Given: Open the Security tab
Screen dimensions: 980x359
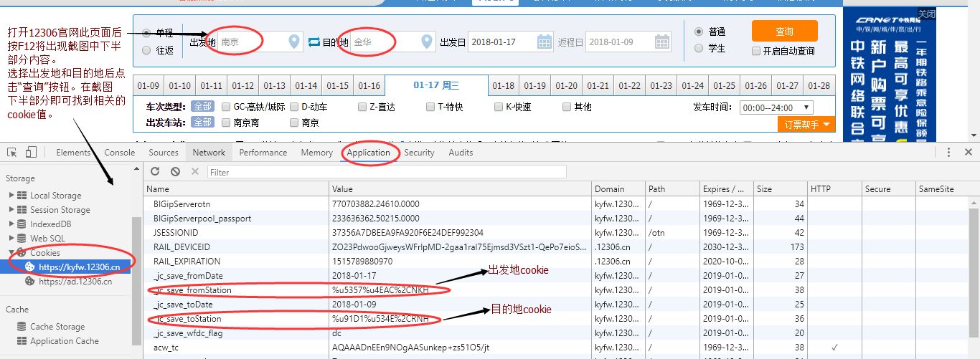Looking at the screenshot, I should (x=419, y=153).
